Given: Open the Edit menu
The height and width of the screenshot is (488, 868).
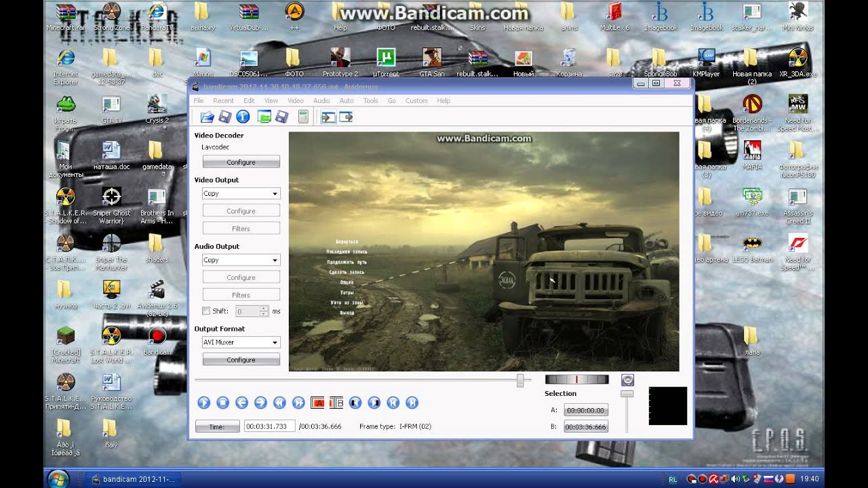Looking at the screenshot, I should 249,100.
